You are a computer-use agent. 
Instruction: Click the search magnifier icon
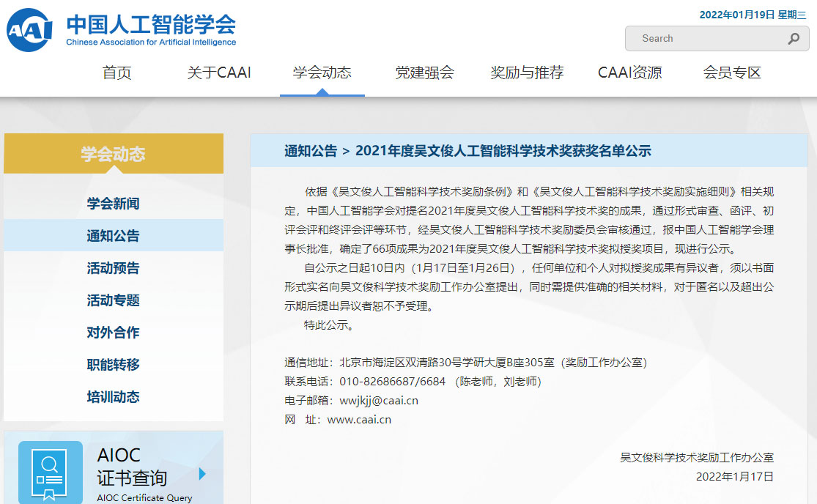(x=794, y=39)
